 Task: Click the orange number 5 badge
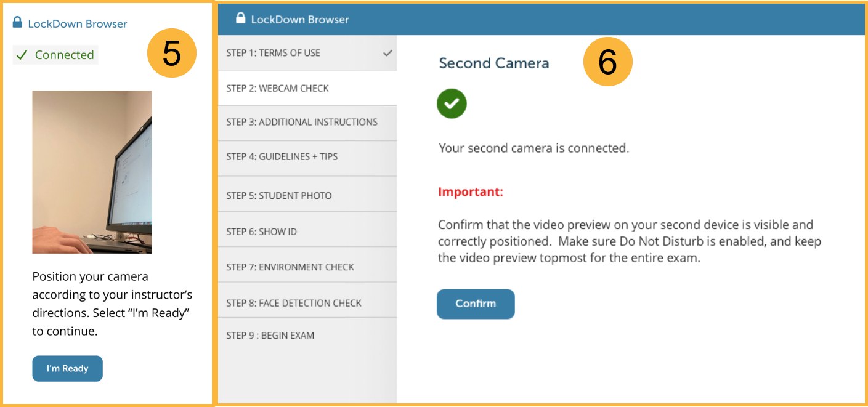click(x=172, y=54)
